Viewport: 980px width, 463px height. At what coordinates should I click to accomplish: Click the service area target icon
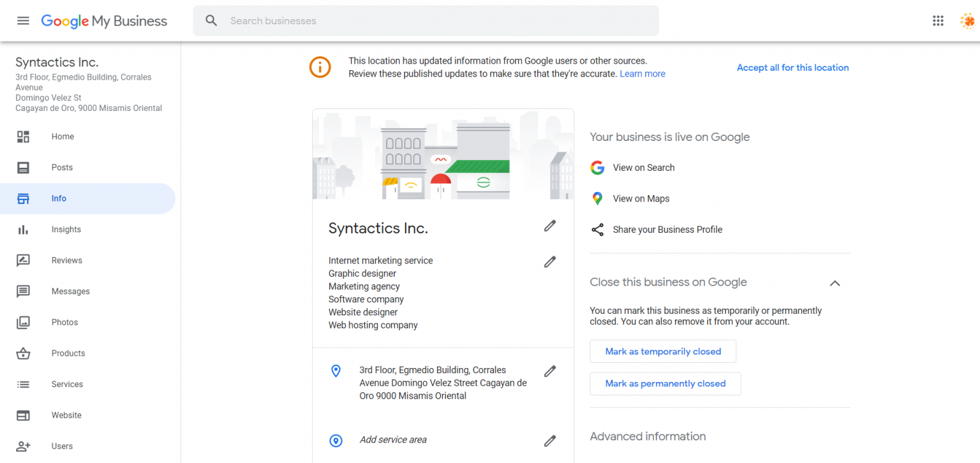coord(336,441)
